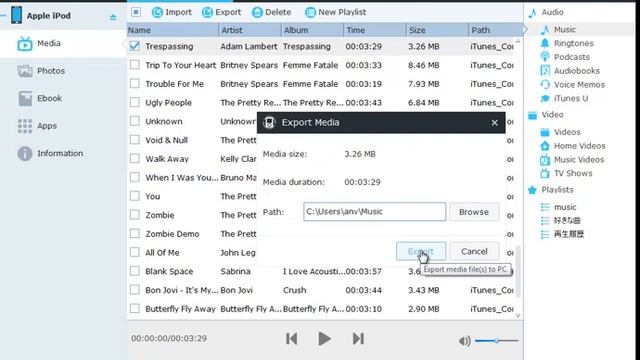Open the Home Videos category

(x=579, y=146)
